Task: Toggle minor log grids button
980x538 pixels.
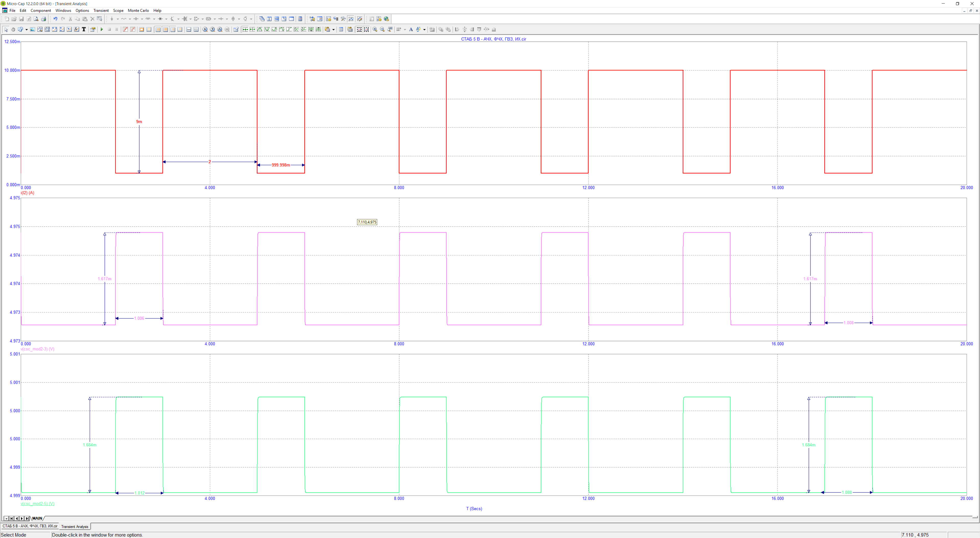Action: (x=173, y=29)
